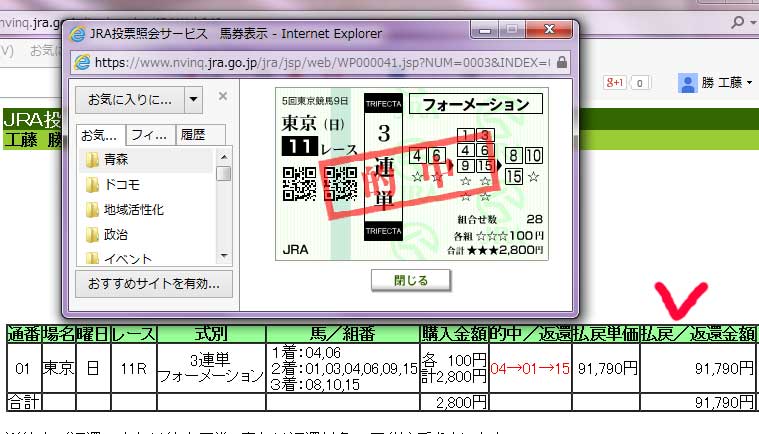This screenshot has width=759, height=434.
Task: Click the フォーメーション label on ticket
Action: point(476,104)
